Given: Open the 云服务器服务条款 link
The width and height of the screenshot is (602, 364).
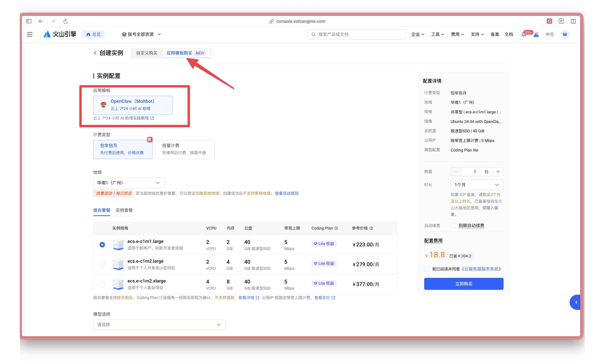Looking at the screenshot, I should [x=481, y=269].
